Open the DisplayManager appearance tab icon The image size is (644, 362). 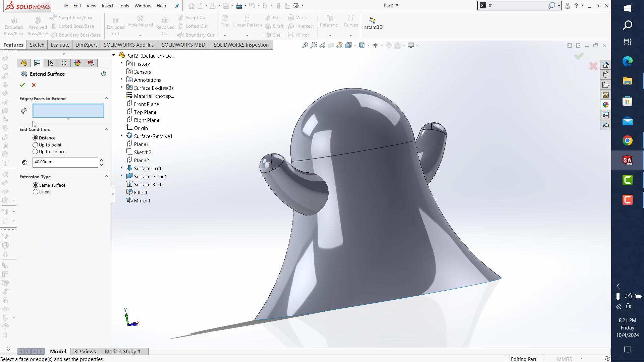point(77,63)
